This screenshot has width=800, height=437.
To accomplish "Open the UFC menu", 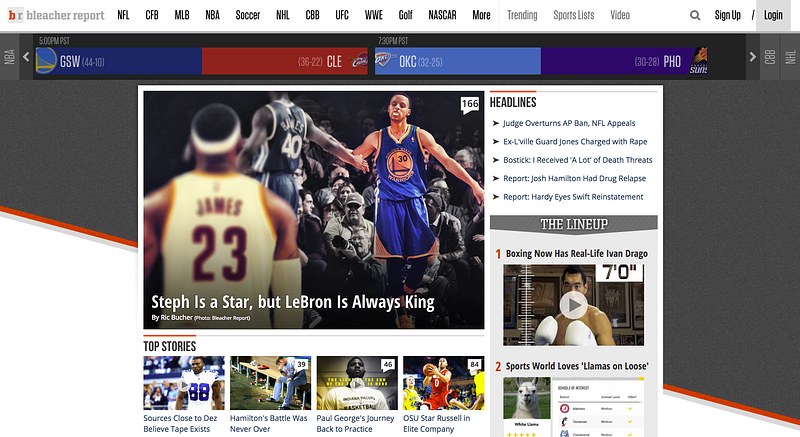I will [342, 15].
